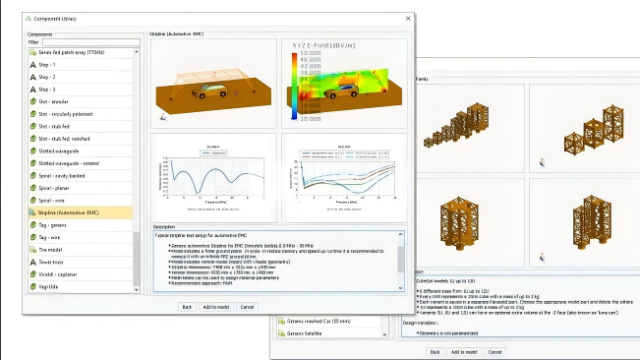Select Tag - wire component
The height and width of the screenshot is (360, 640).
(x=80, y=237)
